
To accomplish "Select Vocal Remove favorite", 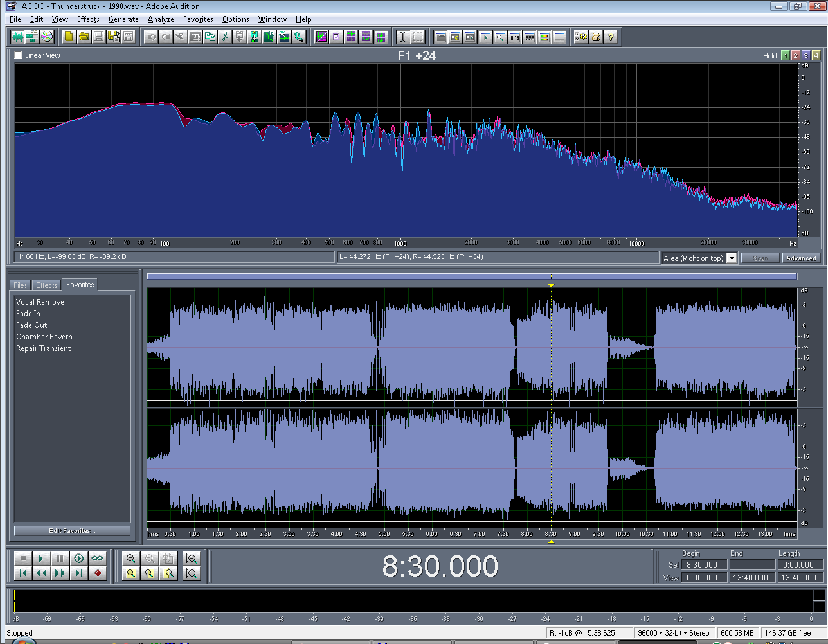I will point(40,302).
